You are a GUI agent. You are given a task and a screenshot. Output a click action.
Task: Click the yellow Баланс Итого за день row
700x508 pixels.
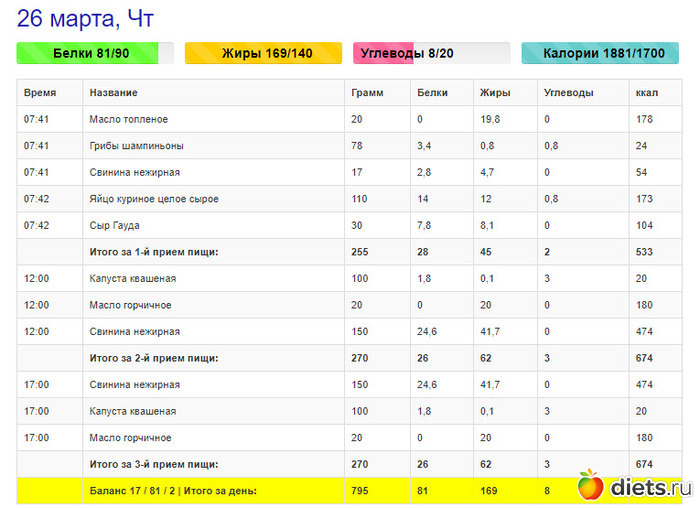pyautogui.click(x=173, y=491)
